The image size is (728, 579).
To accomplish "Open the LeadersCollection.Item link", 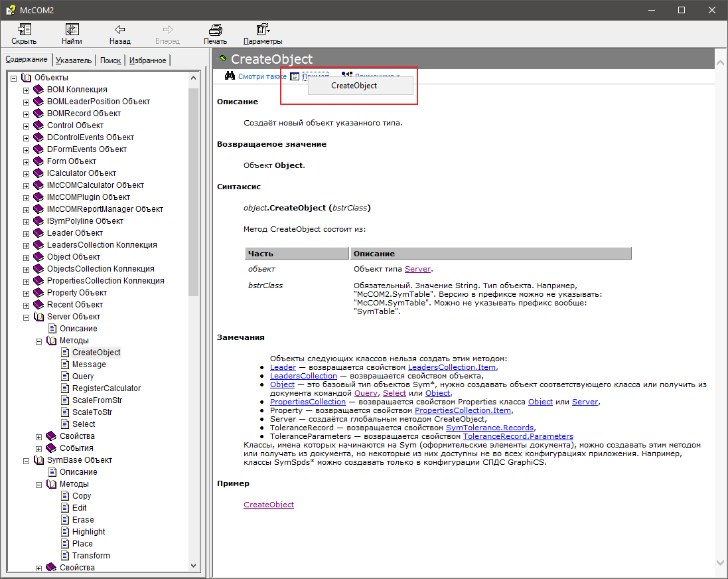I will click(451, 367).
